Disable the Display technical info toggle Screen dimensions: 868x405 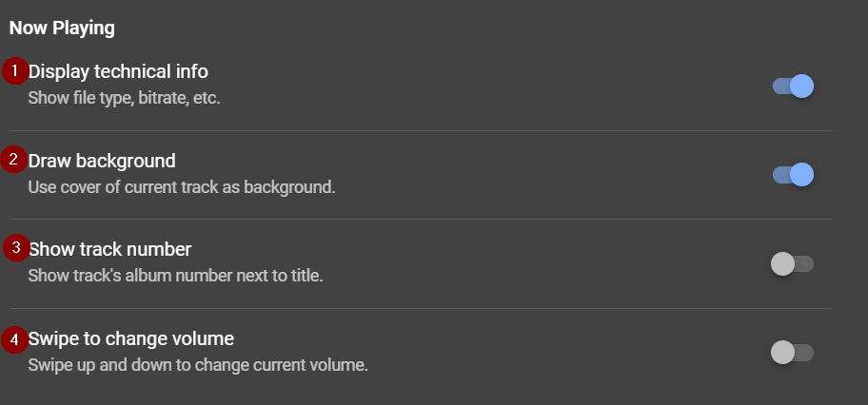tap(793, 87)
